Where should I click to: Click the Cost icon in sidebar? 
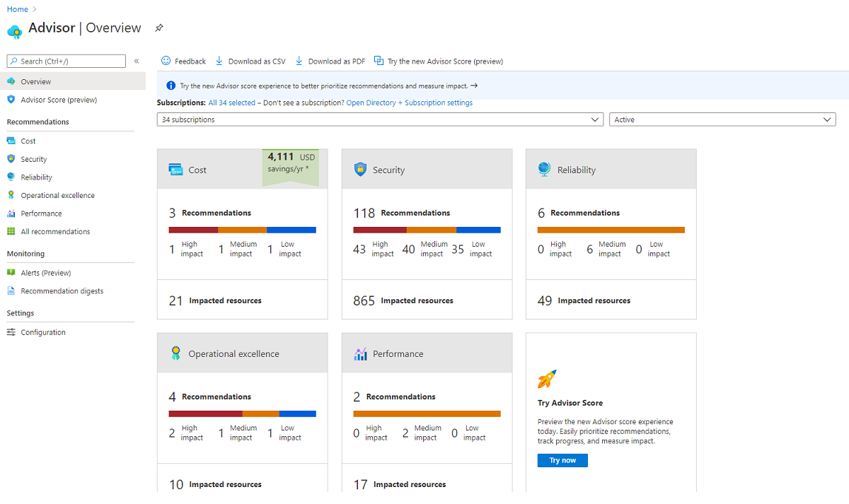click(x=11, y=141)
